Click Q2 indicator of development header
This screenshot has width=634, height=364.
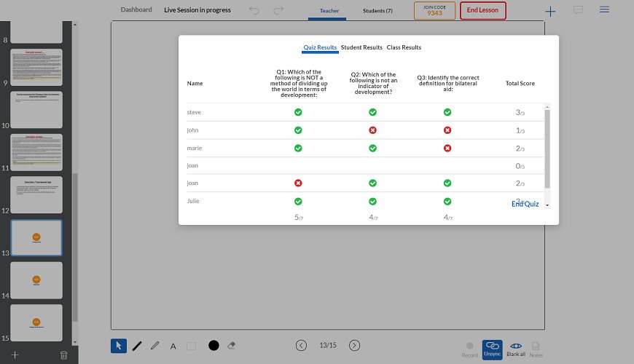(x=373, y=83)
